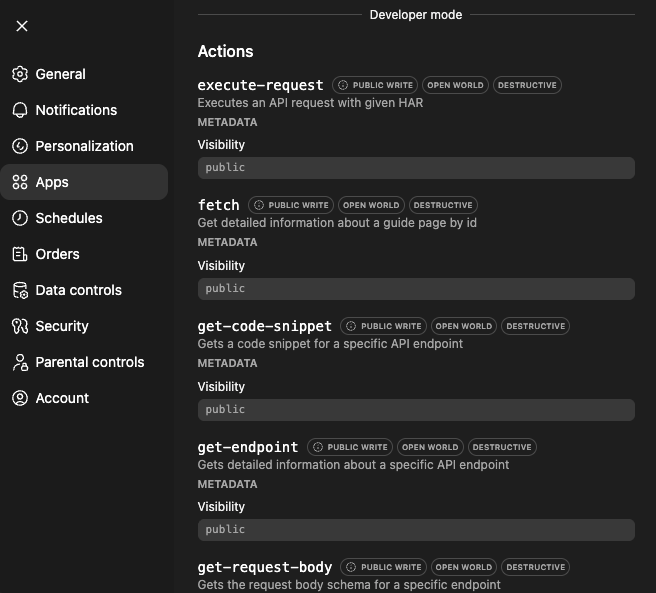Screen dimensions: 656x593
Task: Click the METADATA label under execute-request
Action: click(228, 122)
